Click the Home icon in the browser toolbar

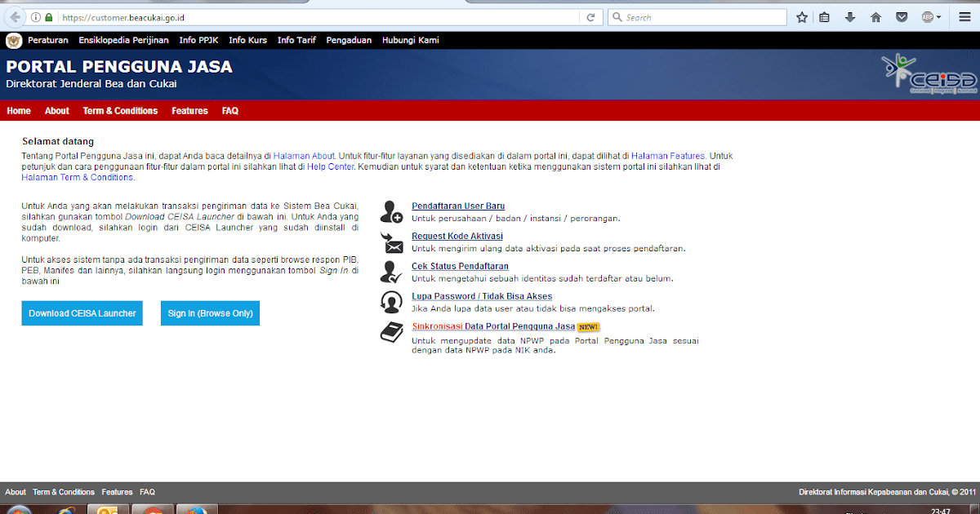coord(876,17)
